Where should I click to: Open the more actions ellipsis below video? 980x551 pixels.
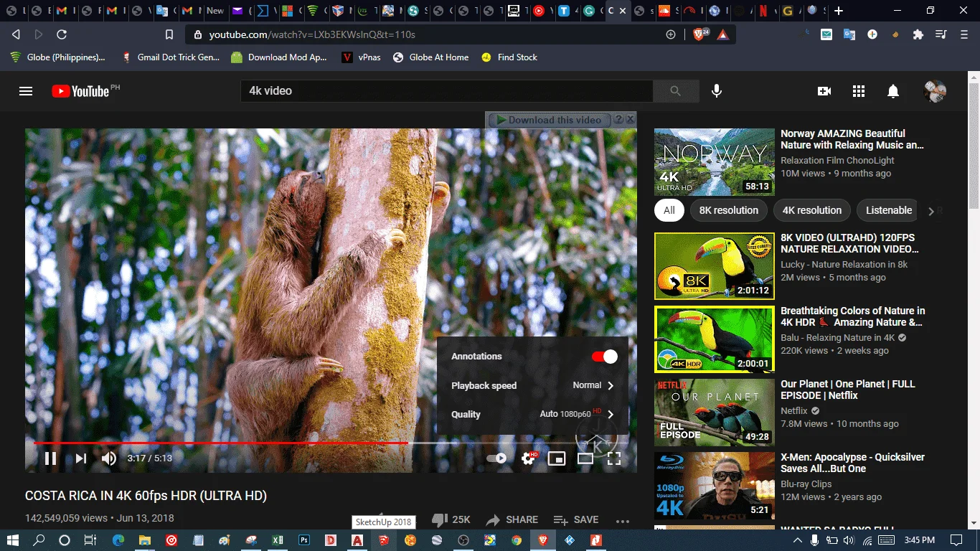point(622,521)
